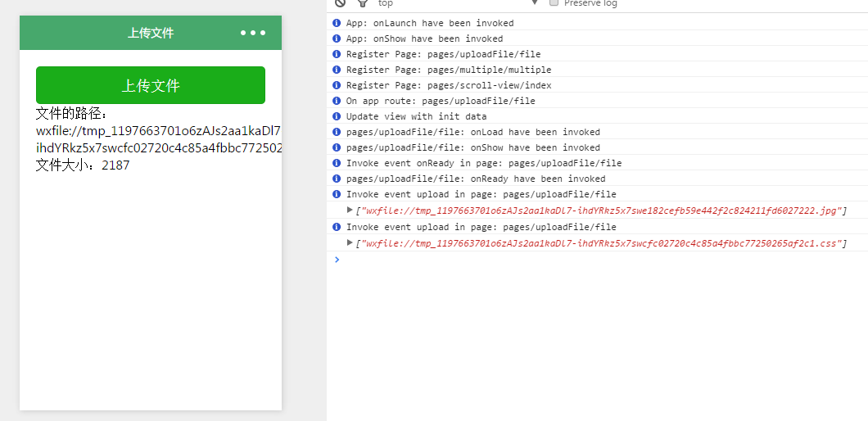Viewport: 868px width, 421px height.
Task: Select log 'Register Page: pages/uploadFile/file'
Action: point(443,54)
